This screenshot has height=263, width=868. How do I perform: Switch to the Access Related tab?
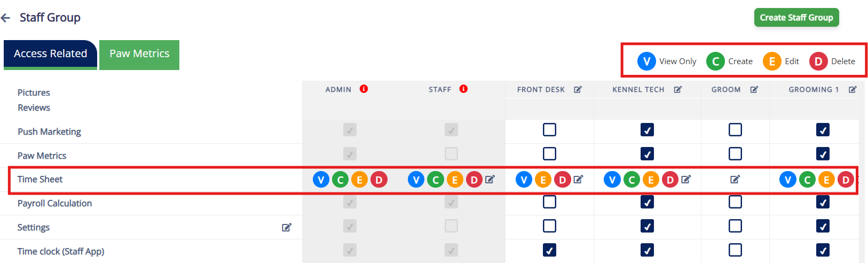50,54
